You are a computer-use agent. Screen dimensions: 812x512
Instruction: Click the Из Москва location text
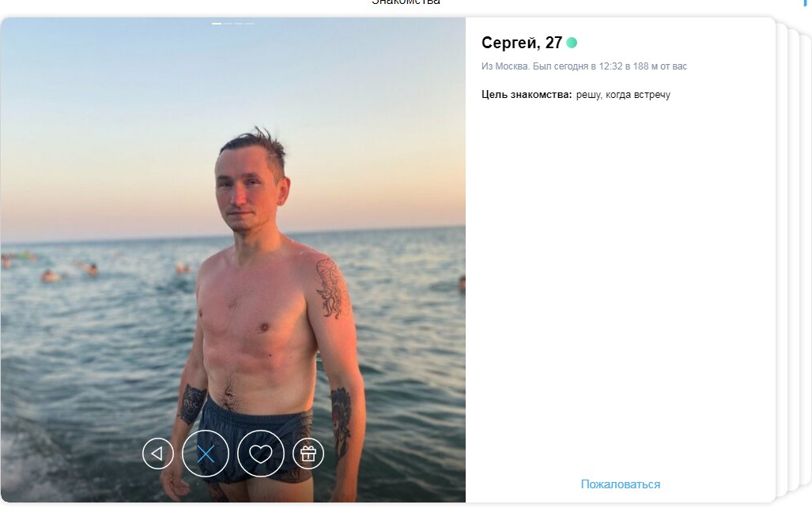[x=505, y=66]
